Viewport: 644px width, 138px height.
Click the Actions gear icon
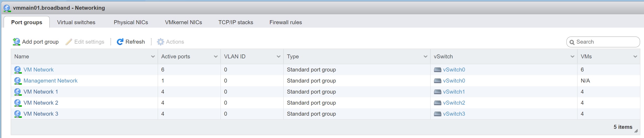tap(160, 42)
